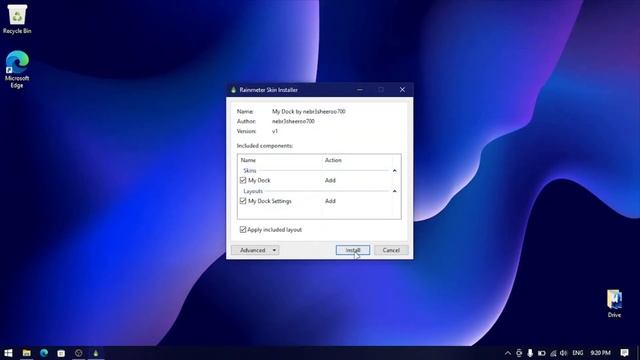Switch to the circular app on taskbar
The height and width of the screenshot is (360, 640).
(78, 353)
